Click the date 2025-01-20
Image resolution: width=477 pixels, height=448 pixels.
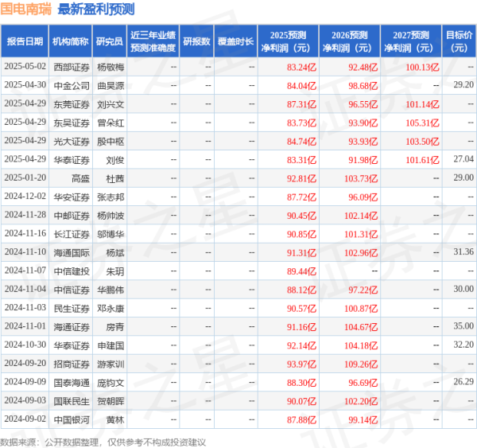tap(25, 177)
